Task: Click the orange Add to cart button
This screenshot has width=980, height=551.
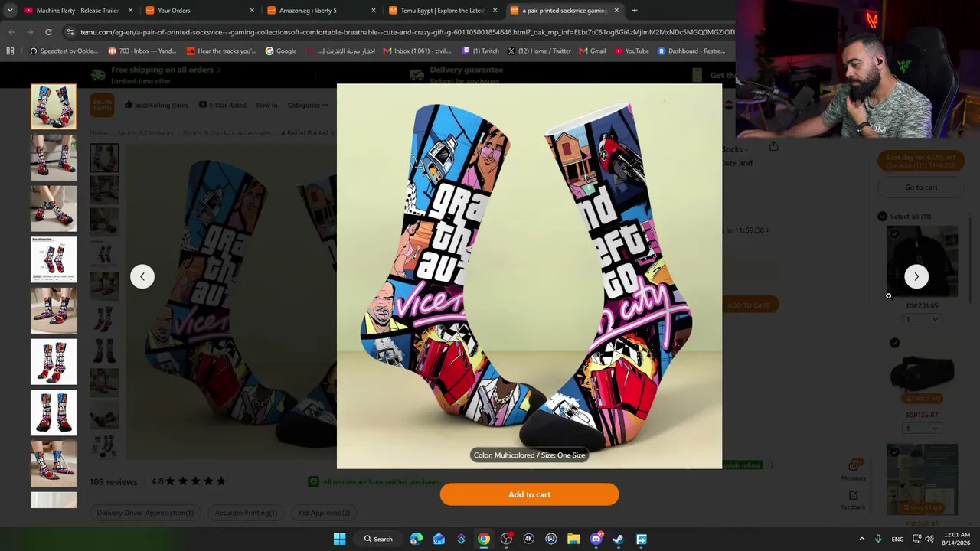Action: 529,494
